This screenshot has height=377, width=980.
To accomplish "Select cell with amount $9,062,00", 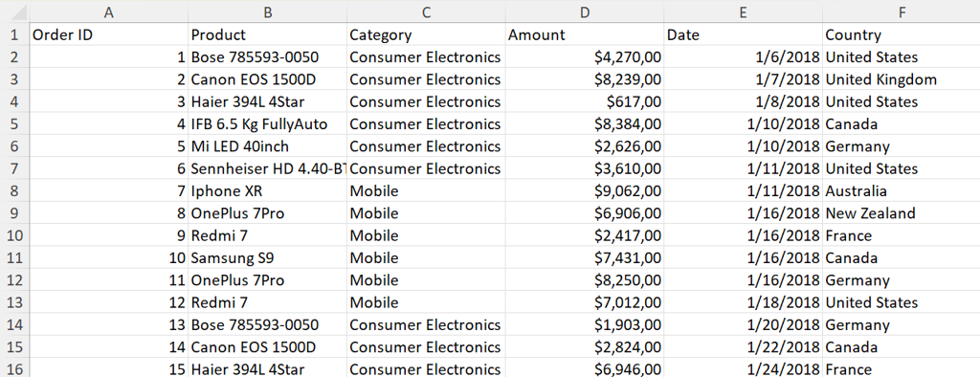I will (x=585, y=190).
